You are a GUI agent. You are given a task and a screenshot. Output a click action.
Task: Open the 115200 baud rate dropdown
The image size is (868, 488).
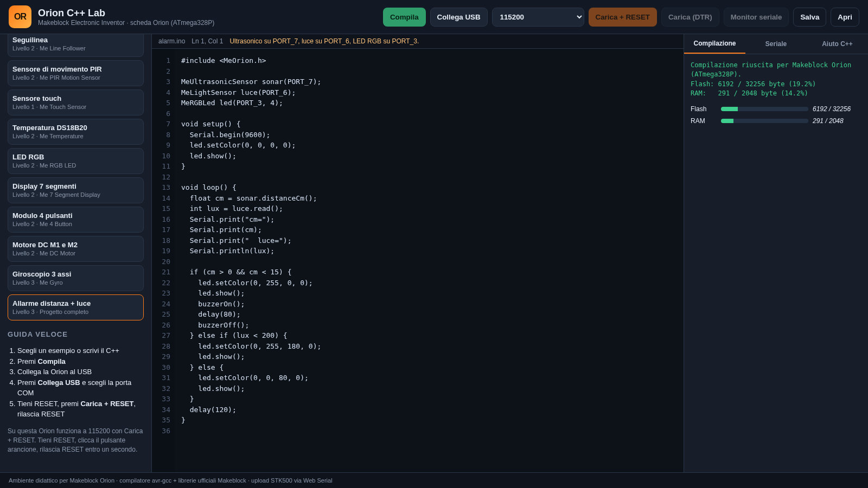coord(538,17)
